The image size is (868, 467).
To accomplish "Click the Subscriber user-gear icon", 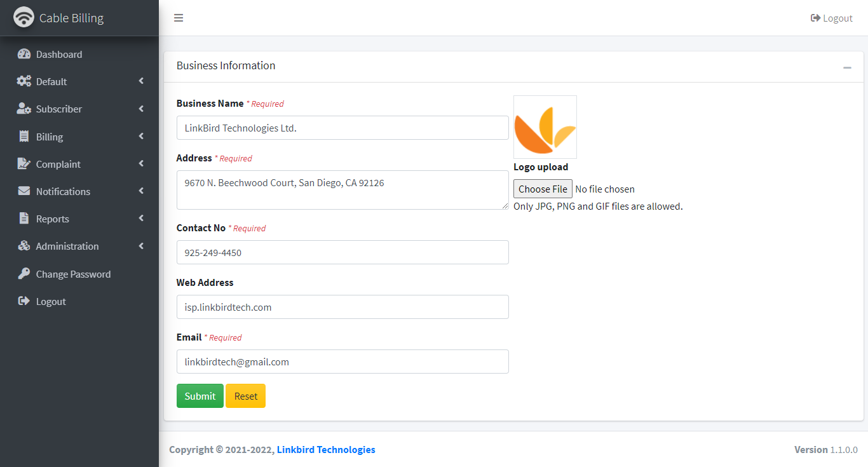I will (24, 109).
